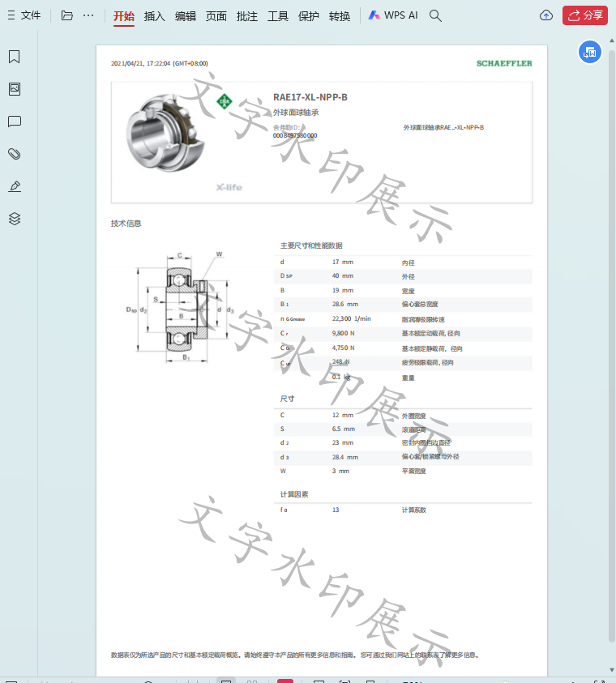Click the 技术信息 heading
The height and width of the screenshot is (683, 616).
126,224
